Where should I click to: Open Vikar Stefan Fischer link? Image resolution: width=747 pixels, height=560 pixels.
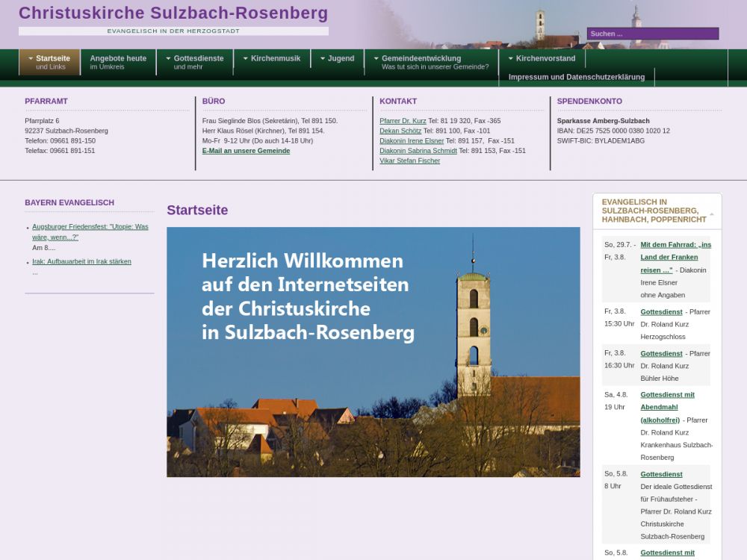coord(409,161)
